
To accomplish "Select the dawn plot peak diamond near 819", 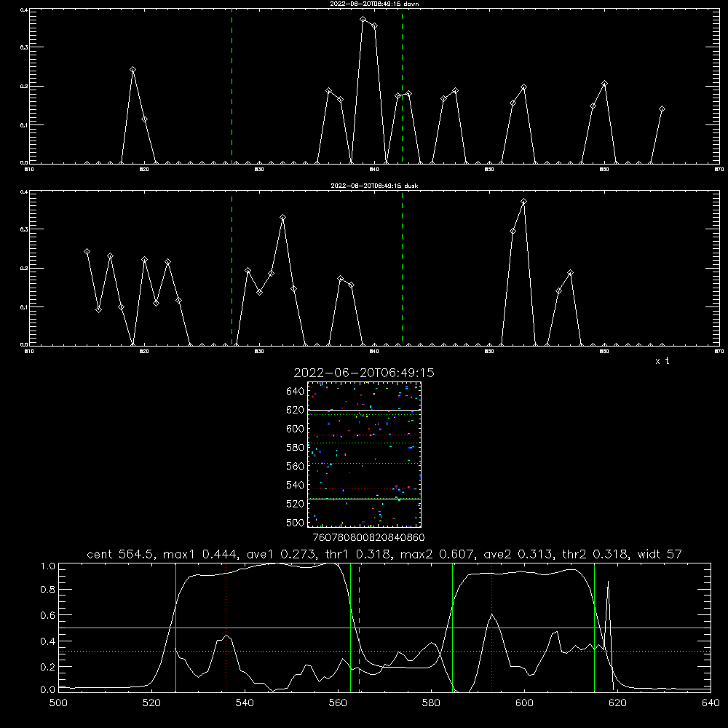I will 132,70.
